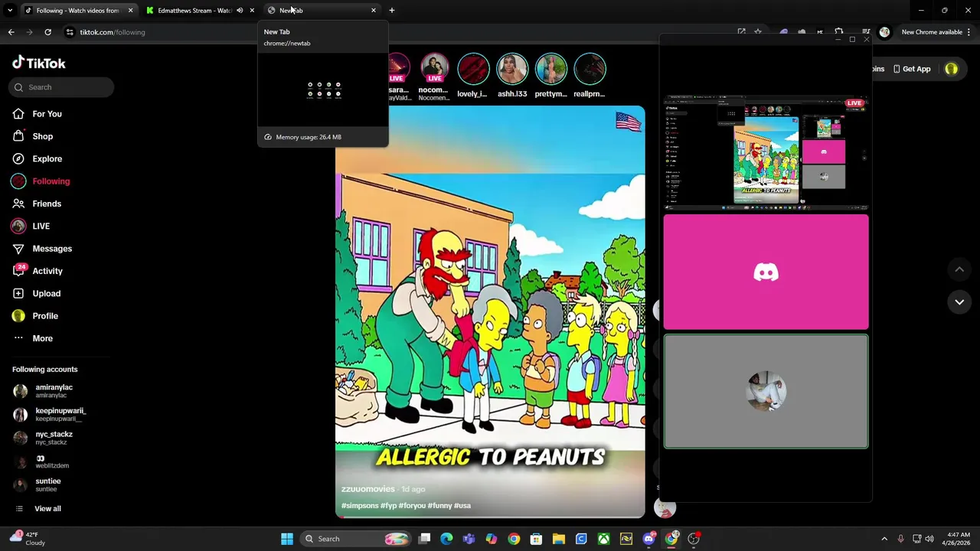The width and height of the screenshot is (980, 551).
Task: Open nocom... LIVE story avatar
Action: pos(434,70)
